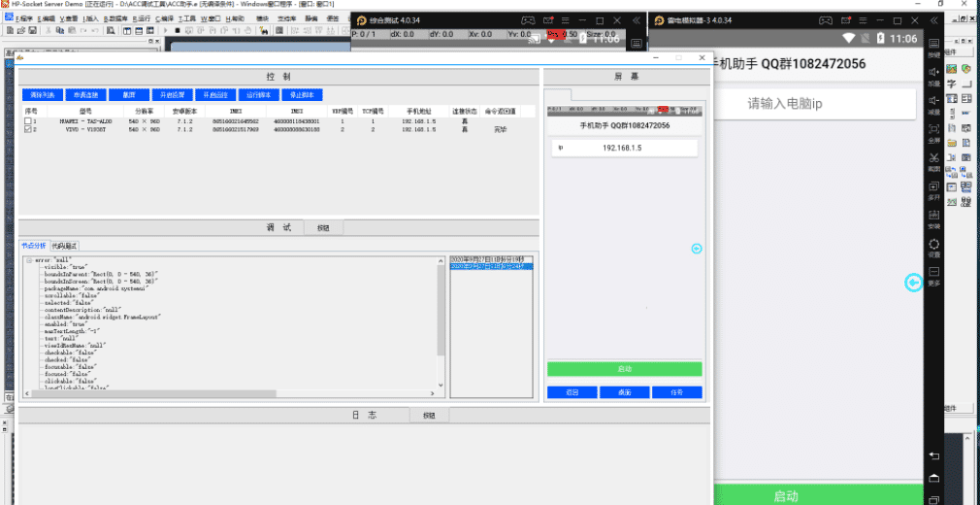The width and height of the screenshot is (980, 505).
Task: Open the R.运行 menu
Action: [140, 18]
